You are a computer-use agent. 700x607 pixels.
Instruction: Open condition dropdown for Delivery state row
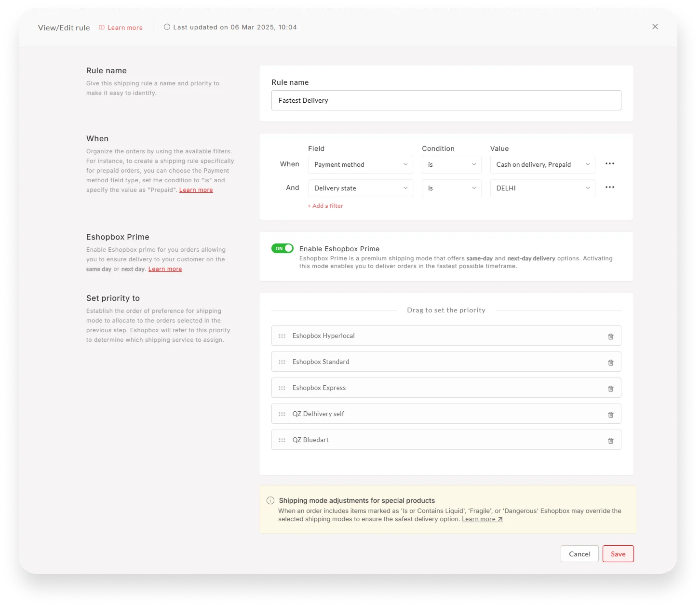click(x=451, y=188)
